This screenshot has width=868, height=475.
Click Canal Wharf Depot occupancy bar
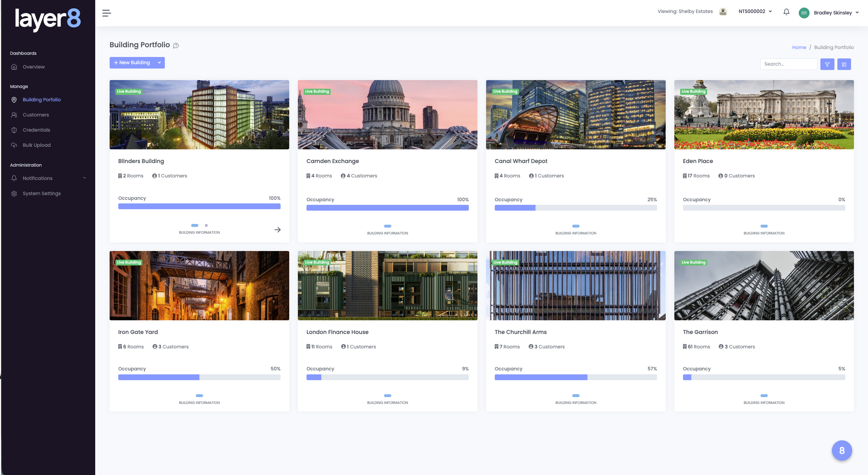coord(576,208)
